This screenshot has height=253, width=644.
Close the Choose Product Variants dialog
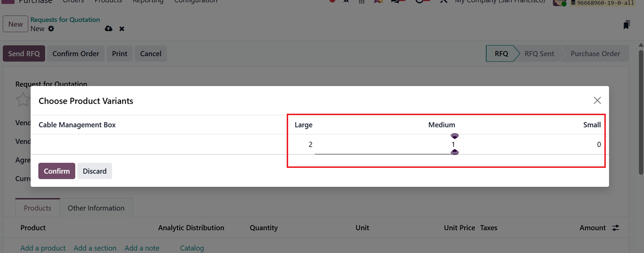(597, 101)
